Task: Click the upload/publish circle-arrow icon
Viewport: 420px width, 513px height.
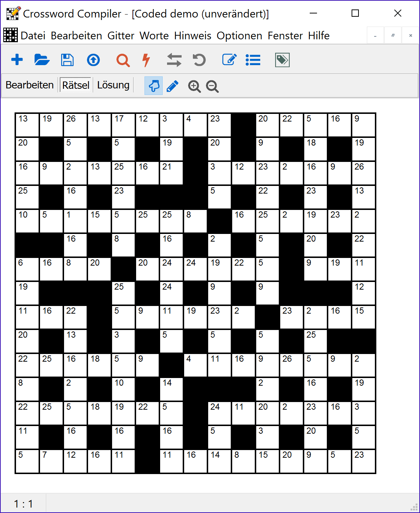Action: click(x=93, y=60)
